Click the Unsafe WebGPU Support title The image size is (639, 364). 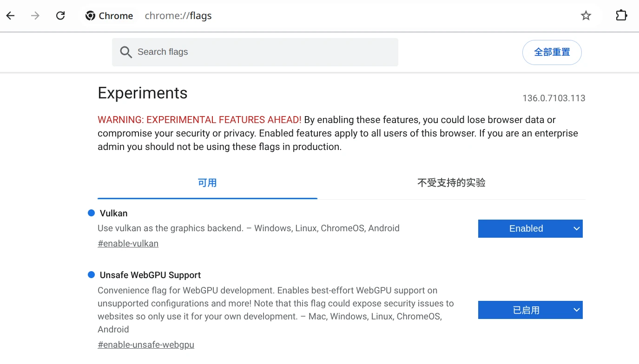coord(150,275)
